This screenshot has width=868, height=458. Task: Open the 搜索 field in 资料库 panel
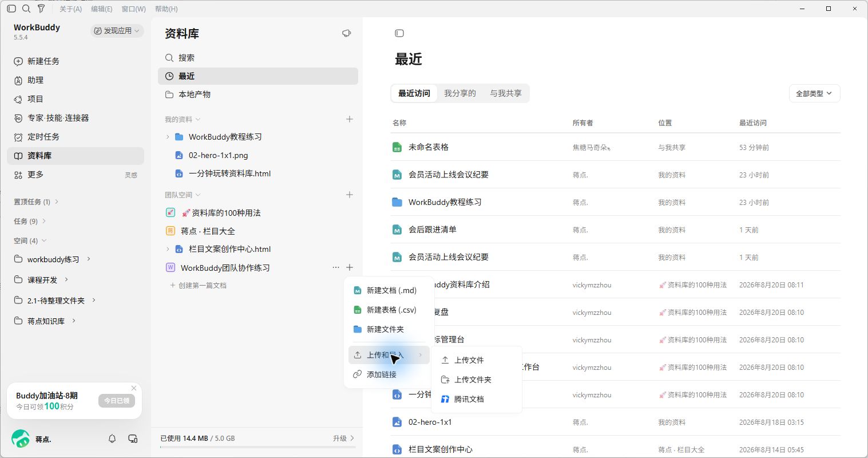[258, 58]
